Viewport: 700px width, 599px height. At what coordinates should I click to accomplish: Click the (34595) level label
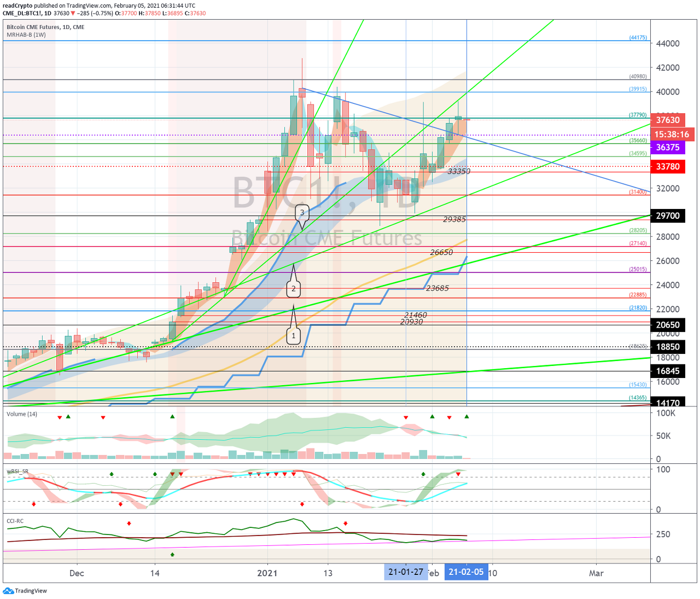(638, 154)
